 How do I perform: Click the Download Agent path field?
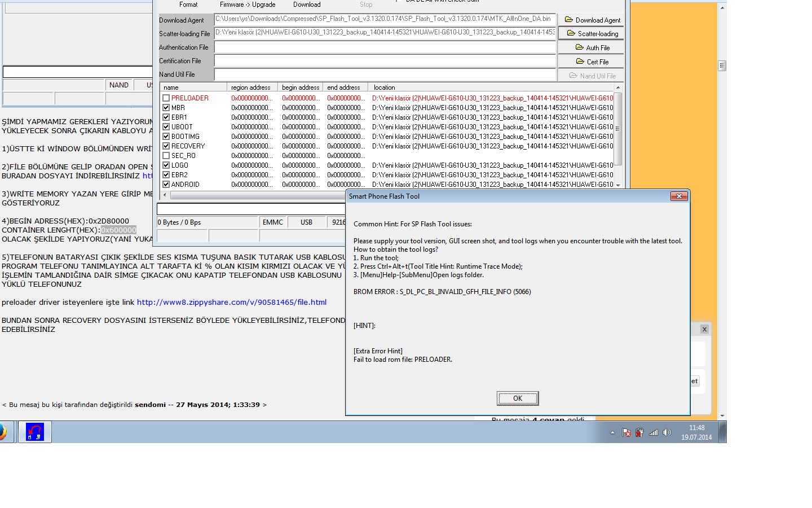click(x=385, y=20)
